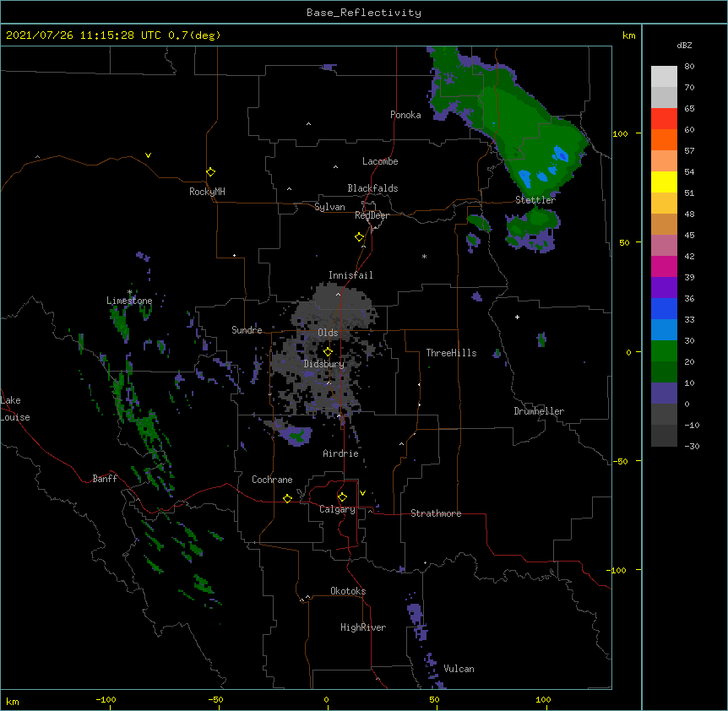
Task: Click the Lake Louise label
Action: click(x=15, y=409)
